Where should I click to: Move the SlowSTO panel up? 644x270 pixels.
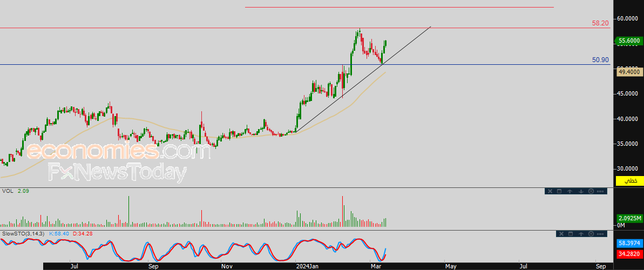581,234
